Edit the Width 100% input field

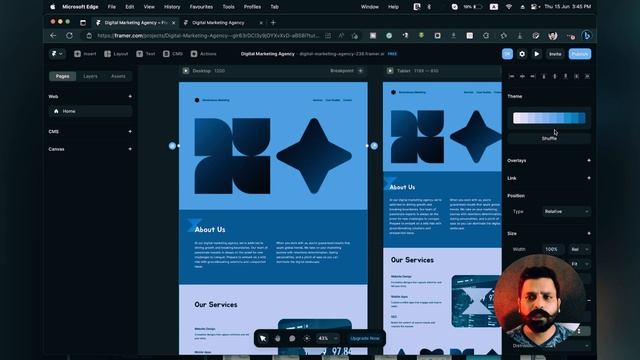click(553, 249)
